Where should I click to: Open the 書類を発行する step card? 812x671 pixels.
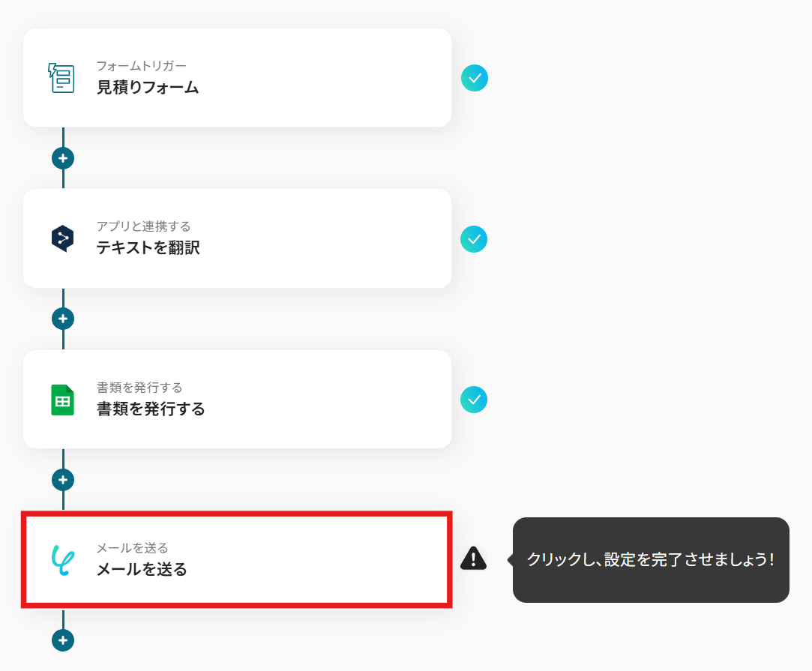coord(237,399)
